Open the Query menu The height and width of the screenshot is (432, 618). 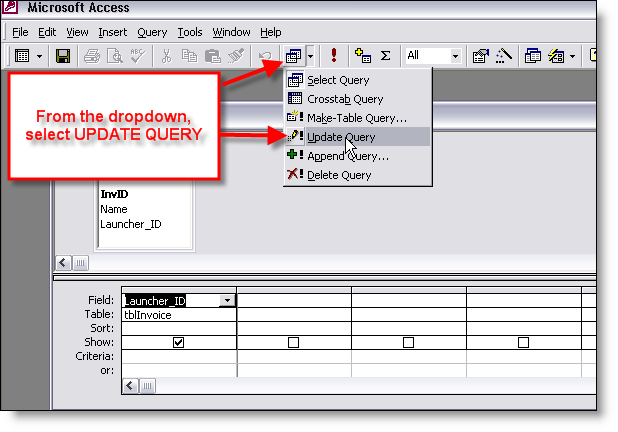(x=152, y=32)
